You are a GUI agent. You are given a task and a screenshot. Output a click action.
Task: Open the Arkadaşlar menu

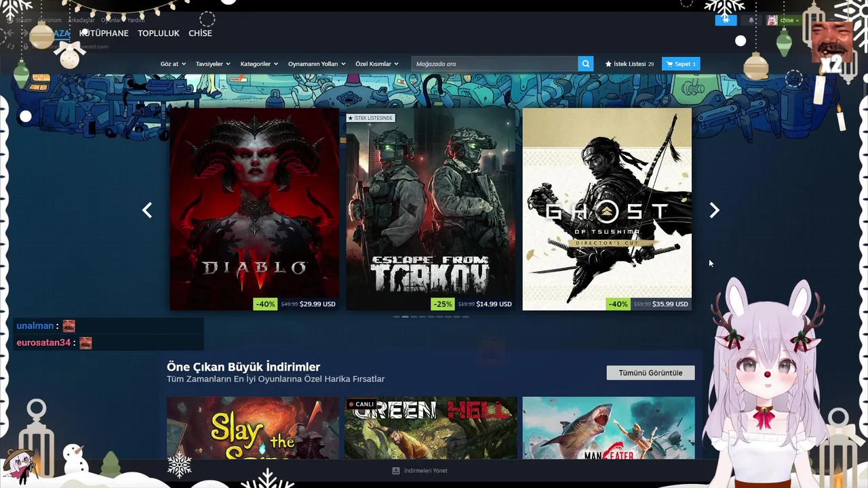click(81, 20)
